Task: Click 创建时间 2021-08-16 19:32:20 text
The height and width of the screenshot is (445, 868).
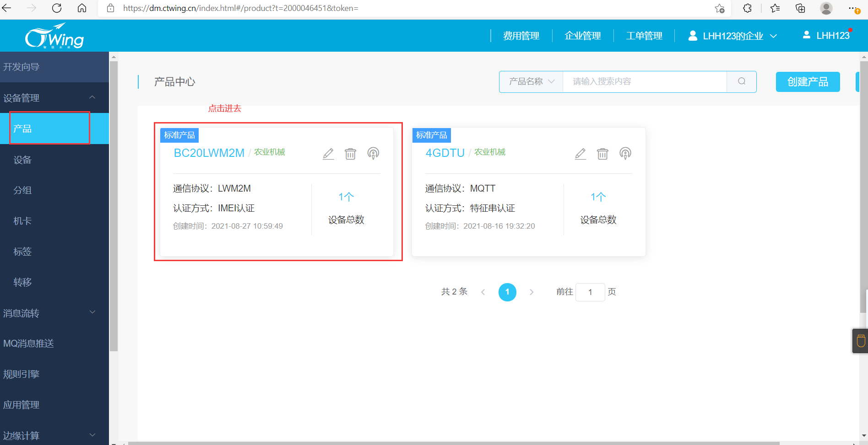Action: (x=480, y=226)
